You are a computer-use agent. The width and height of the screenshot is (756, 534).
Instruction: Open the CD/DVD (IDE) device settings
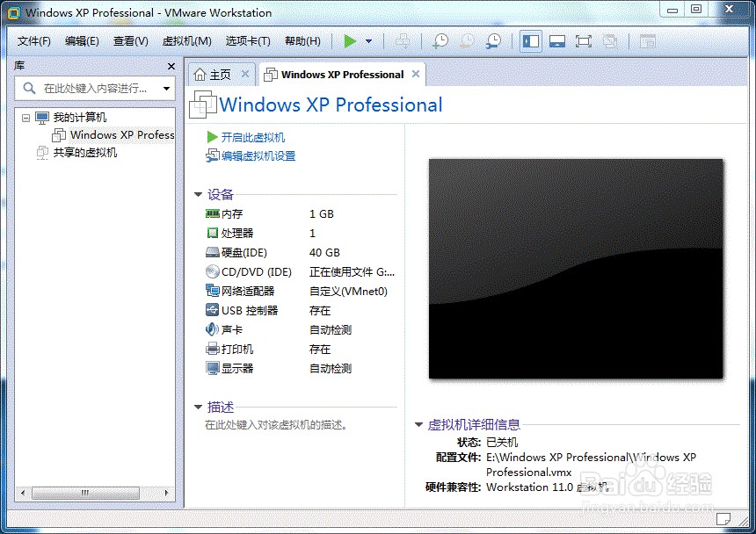[257, 271]
